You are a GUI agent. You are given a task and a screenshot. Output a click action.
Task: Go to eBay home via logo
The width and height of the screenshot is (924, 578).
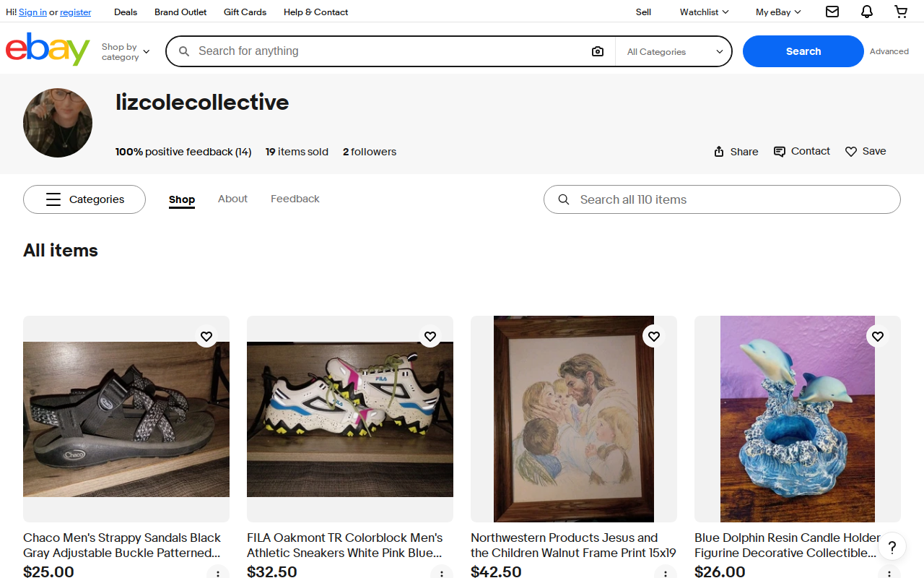[x=48, y=49]
